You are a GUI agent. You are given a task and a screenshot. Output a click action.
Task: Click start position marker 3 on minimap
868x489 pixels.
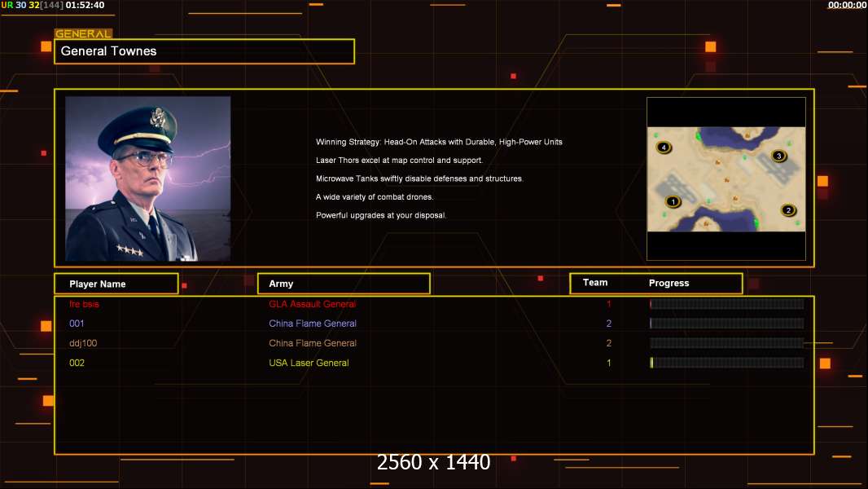point(779,156)
